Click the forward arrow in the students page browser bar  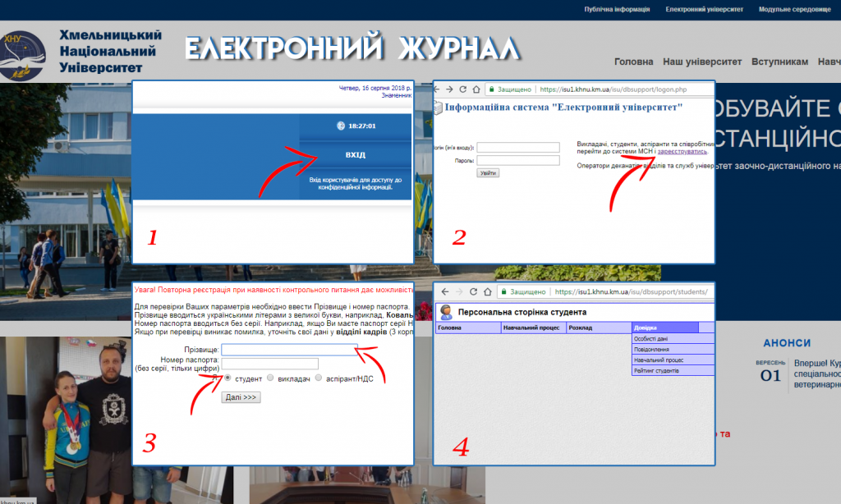[x=459, y=291]
